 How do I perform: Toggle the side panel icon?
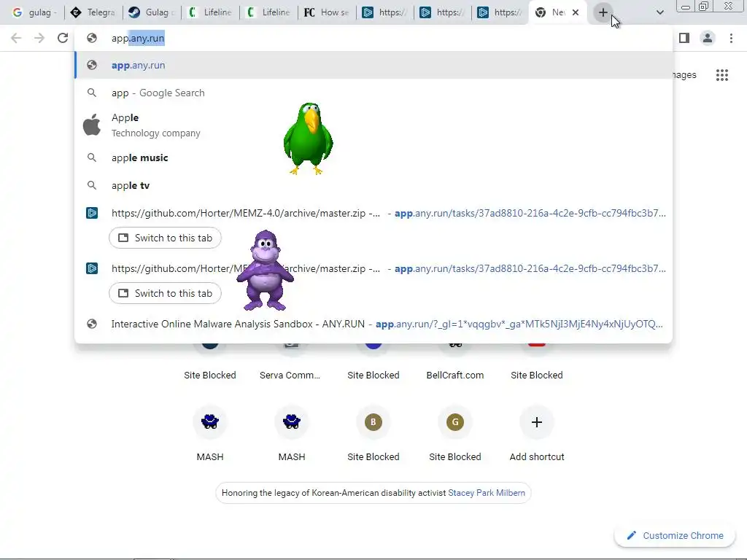click(x=684, y=38)
